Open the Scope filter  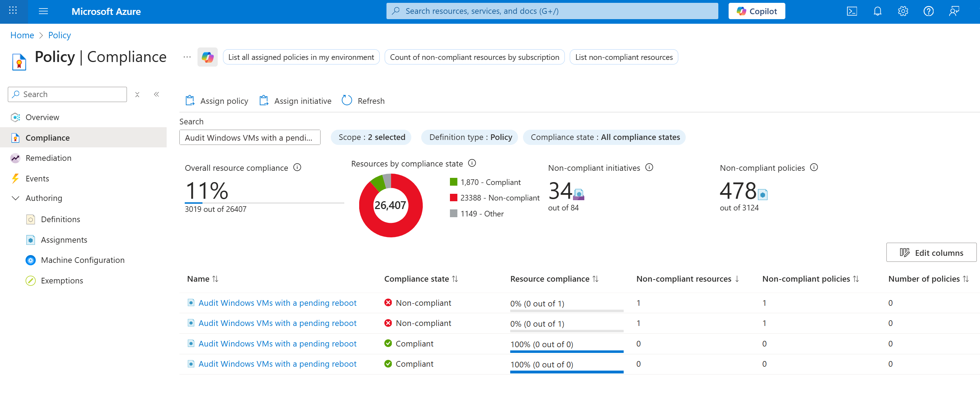coord(371,137)
